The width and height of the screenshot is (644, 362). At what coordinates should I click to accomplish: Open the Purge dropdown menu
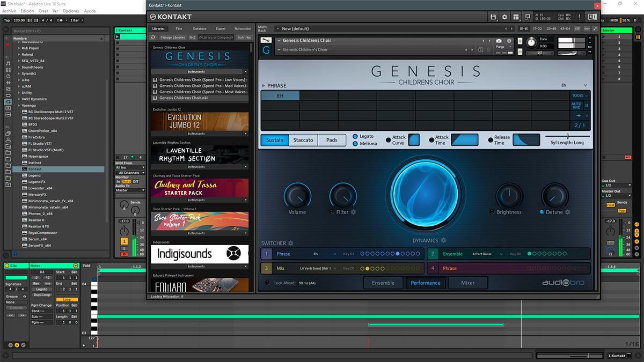[503, 47]
